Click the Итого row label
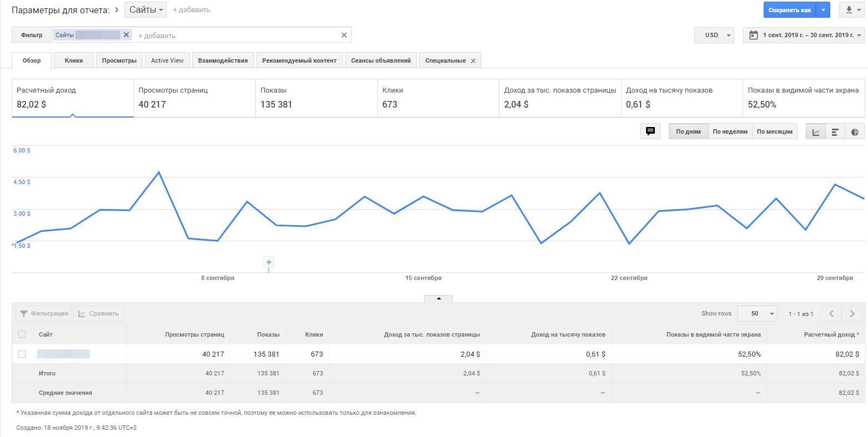Image resolution: width=868 pixels, height=437 pixels. (47, 373)
